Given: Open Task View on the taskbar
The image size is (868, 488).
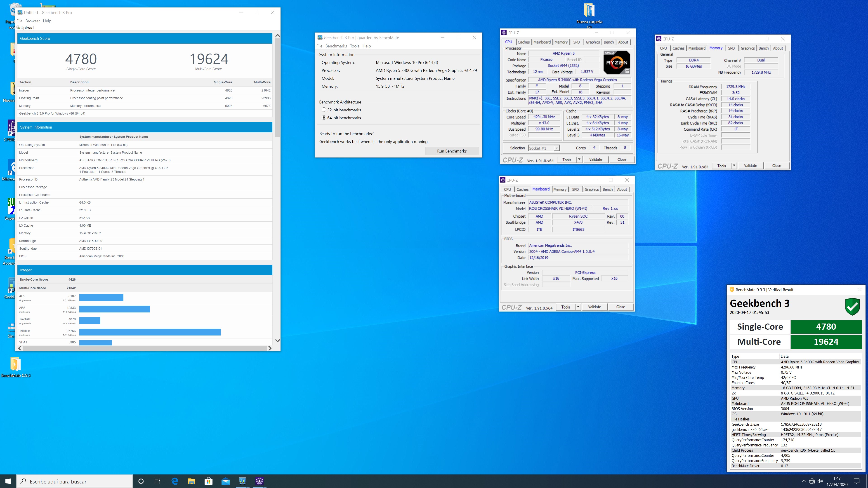Looking at the screenshot, I should (157, 481).
